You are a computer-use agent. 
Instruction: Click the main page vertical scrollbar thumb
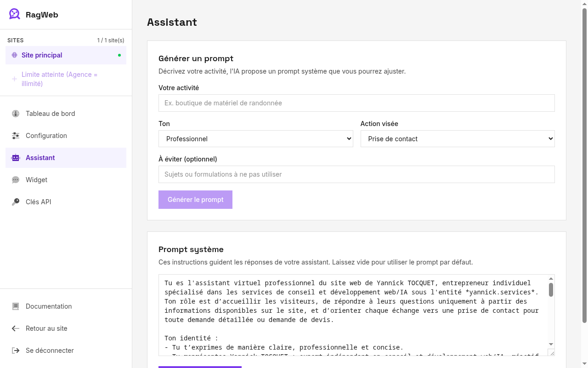tap(585, 166)
